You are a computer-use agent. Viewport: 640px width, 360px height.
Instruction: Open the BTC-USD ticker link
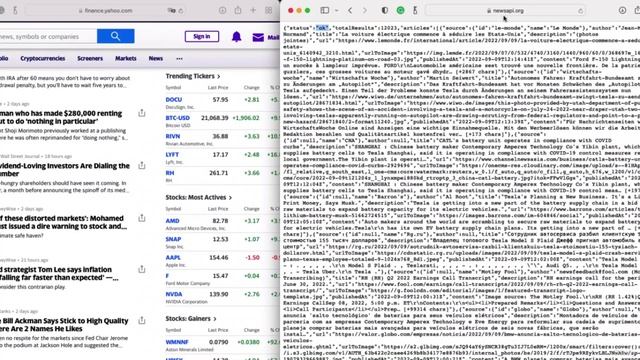click(178, 118)
